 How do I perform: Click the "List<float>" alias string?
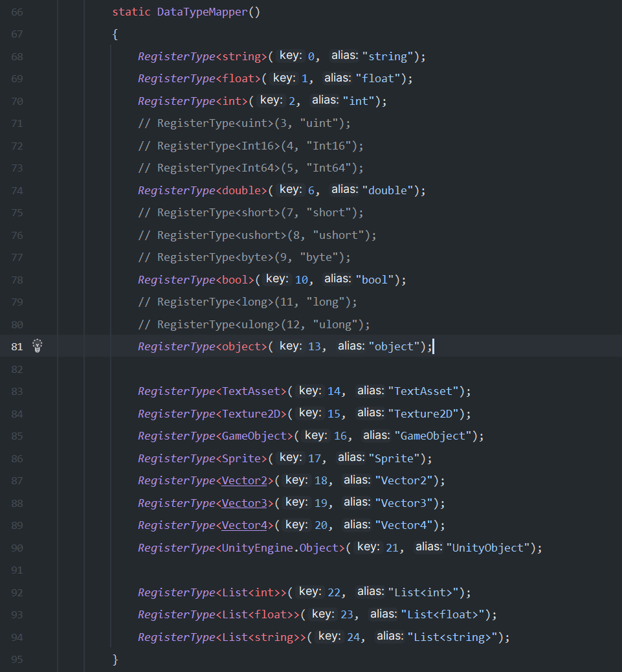(443, 614)
